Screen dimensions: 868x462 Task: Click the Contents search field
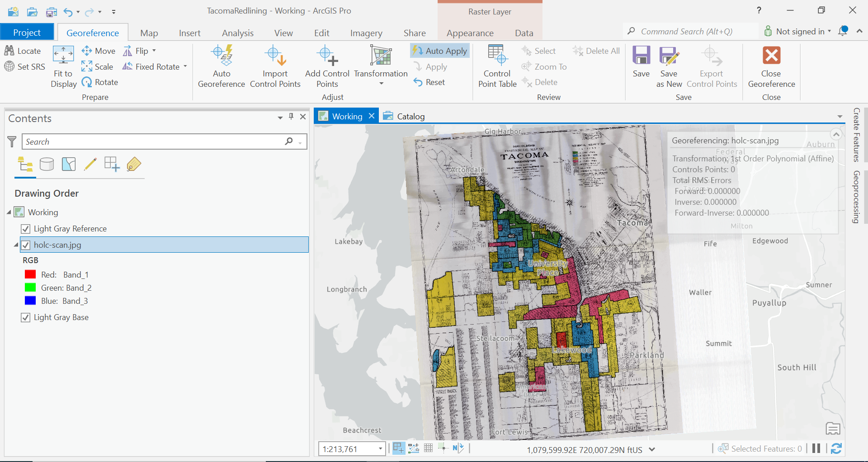[x=165, y=142]
